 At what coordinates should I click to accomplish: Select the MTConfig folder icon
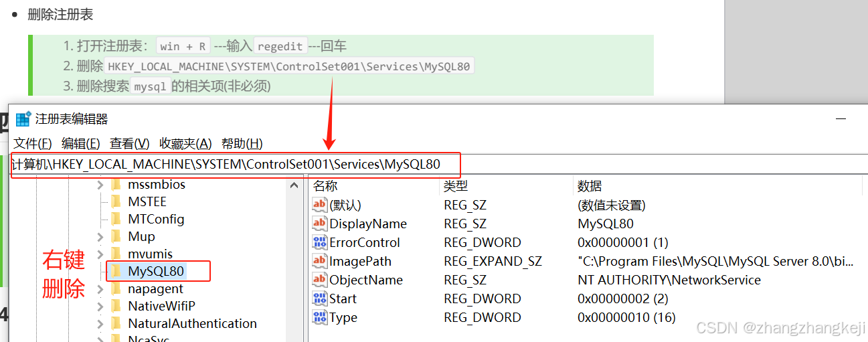(x=116, y=219)
